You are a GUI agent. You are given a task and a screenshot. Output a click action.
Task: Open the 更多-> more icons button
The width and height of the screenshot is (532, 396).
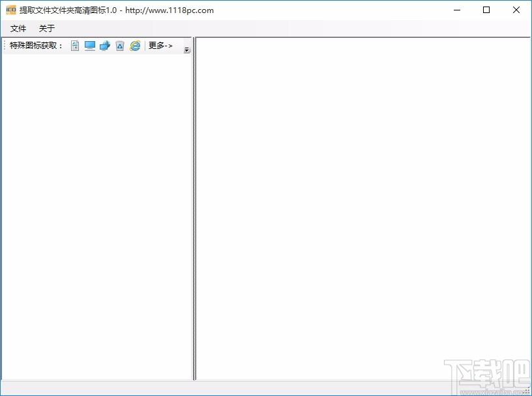[x=160, y=46]
